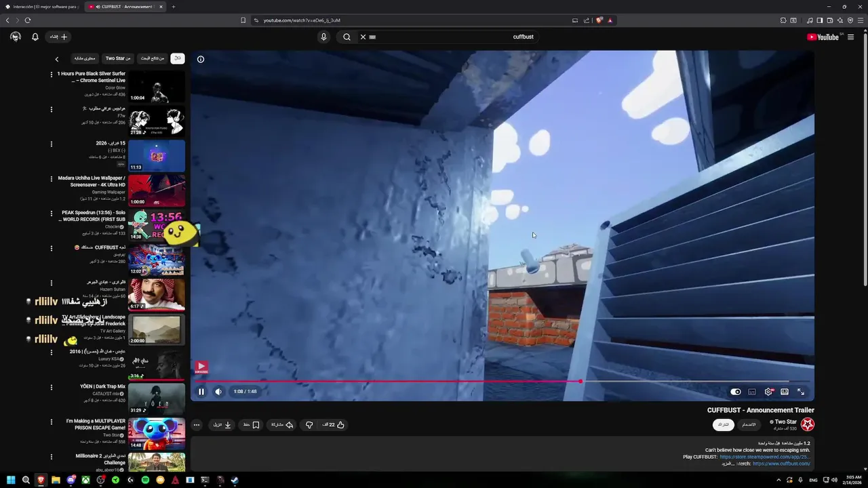Share the CUFFBUST video
Screen dimensions: 868x488
pyautogui.click(x=282, y=425)
